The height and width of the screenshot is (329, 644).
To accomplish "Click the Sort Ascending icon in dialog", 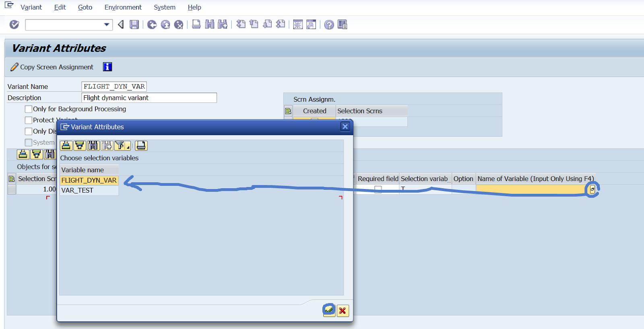I will coord(66,146).
